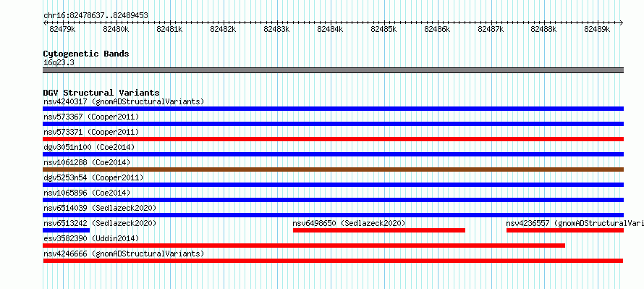Click the right arrowhead of the ruler
Image resolution: width=644 pixels, height=289 pixels.
622,22
